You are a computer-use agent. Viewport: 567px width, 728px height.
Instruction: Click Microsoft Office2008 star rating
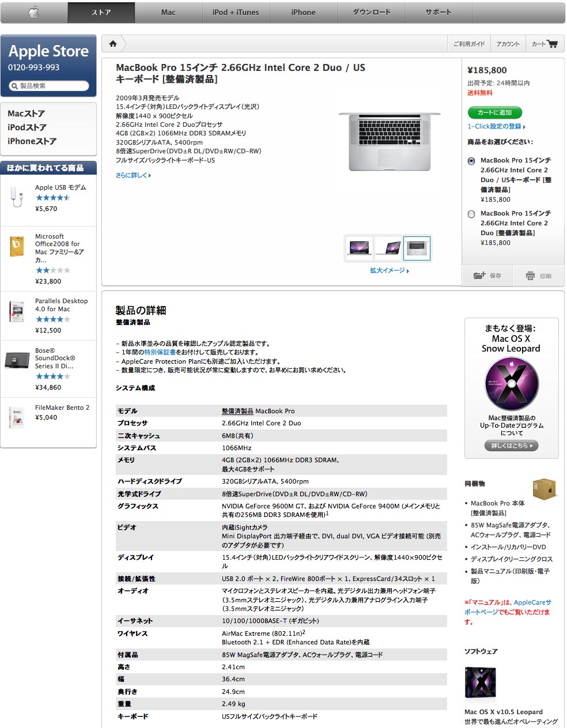52,270
